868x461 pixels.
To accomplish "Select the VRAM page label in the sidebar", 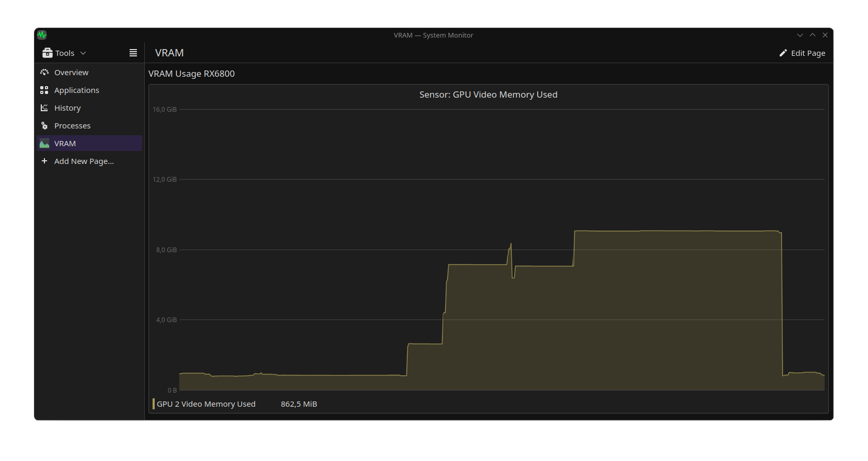I will coord(65,143).
